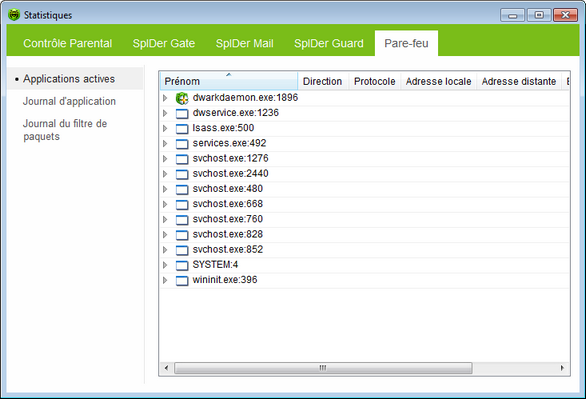Click the window icon beside dwservice.exe:1236
586x399 pixels.
(x=182, y=114)
